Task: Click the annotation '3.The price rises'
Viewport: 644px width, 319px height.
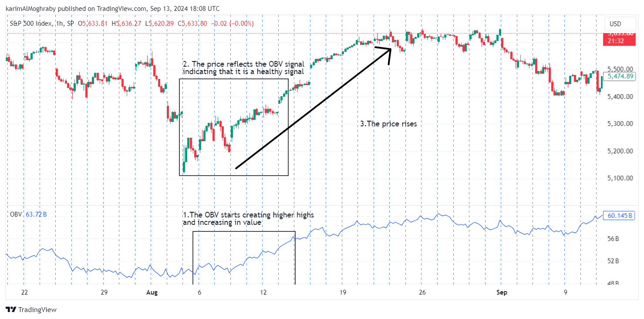Action: (388, 124)
